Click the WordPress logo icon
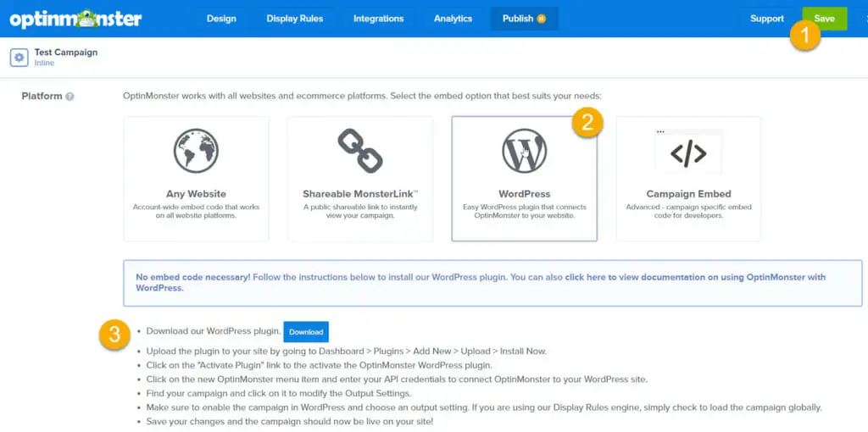This screenshot has width=868, height=432. click(524, 151)
